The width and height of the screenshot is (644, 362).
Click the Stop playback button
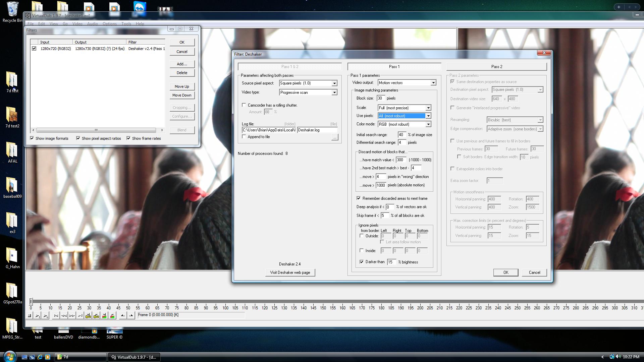[30, 315]
